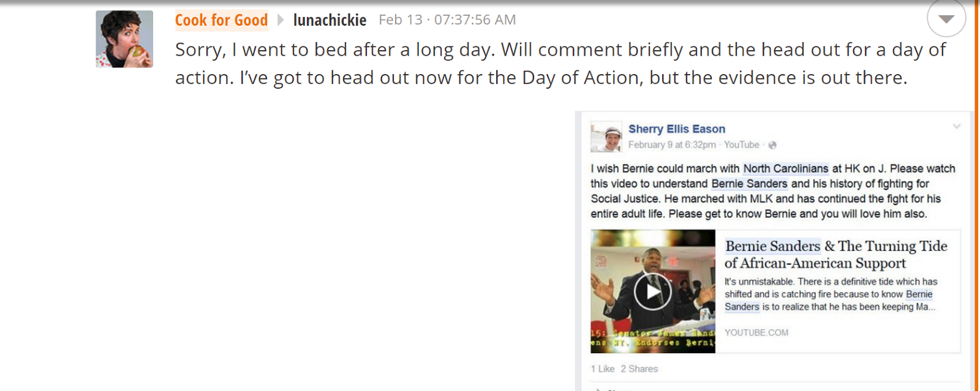Click the Sherry Ellis Eason name link

(x=676, y=129)
